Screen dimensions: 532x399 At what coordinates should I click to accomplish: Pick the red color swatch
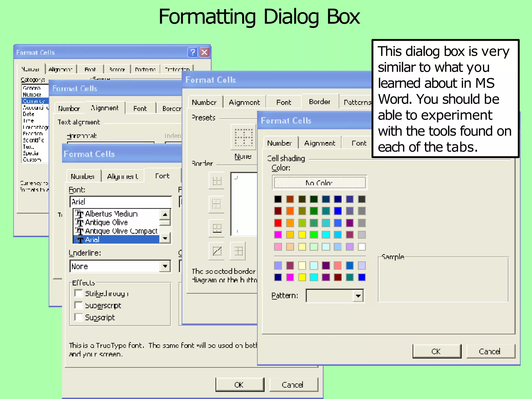(278, 223)
